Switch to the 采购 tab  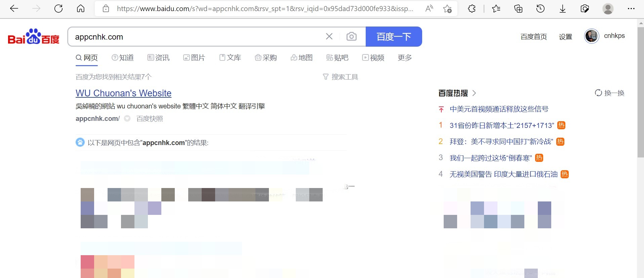[266, 58]
